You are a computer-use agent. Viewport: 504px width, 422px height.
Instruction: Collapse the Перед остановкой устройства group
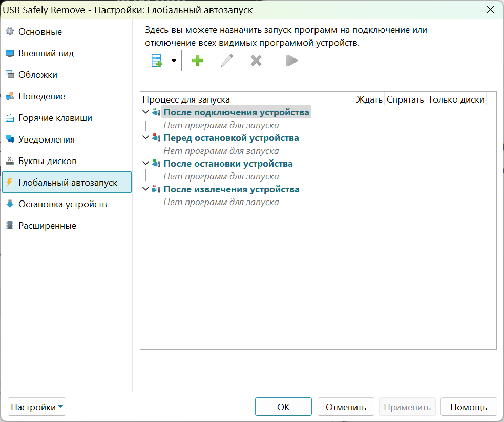click(x=145, y=137)
